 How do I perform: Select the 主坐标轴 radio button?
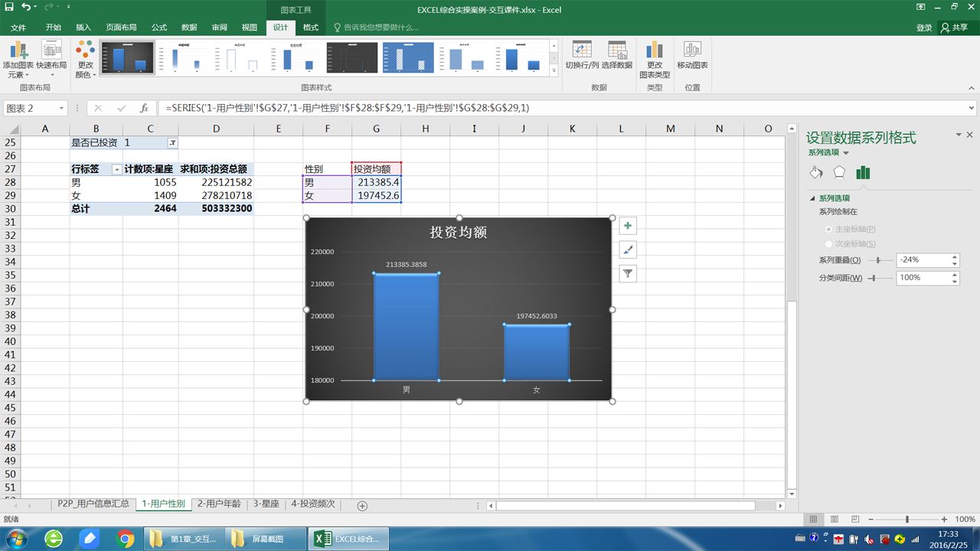pyautogui.click(x=829, y=229)
